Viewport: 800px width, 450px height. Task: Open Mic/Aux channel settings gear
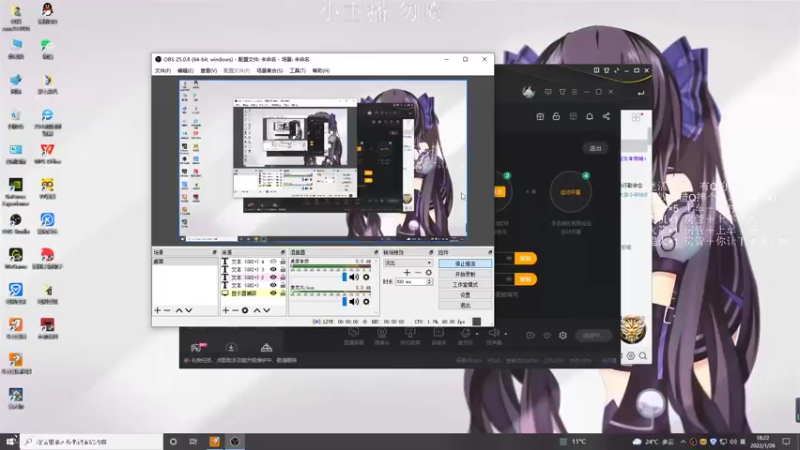[x=366, y=302]
